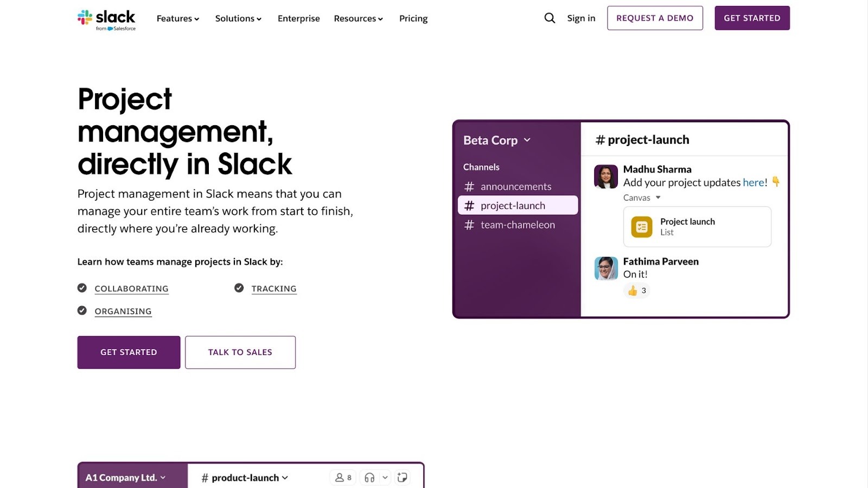Expand the Canvas disclosure arrow
This screenshot has width=868, height=488.
(x=658, y=197)
